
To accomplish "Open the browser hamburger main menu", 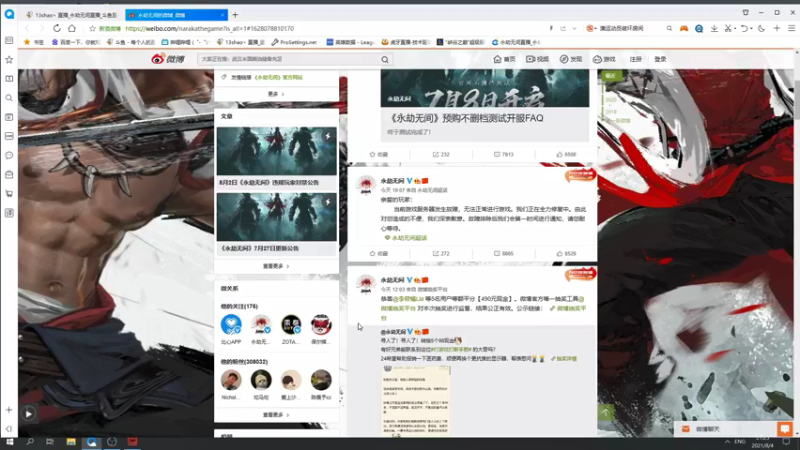I will coord(791,29).
